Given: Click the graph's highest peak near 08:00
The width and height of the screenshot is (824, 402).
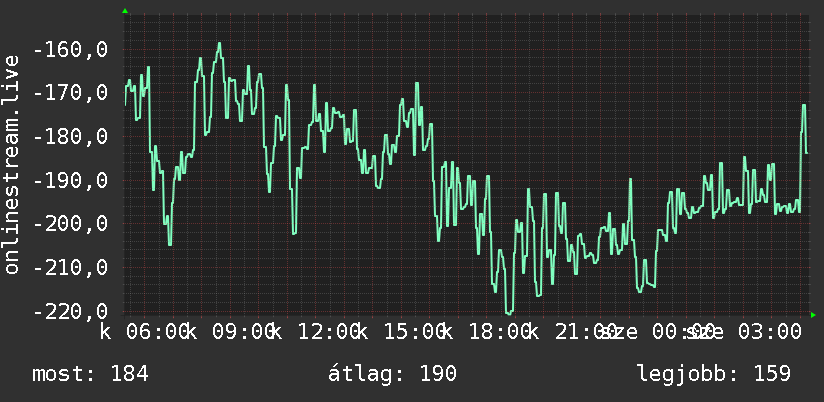Looking at the screenshot, I should click(220, 44).
